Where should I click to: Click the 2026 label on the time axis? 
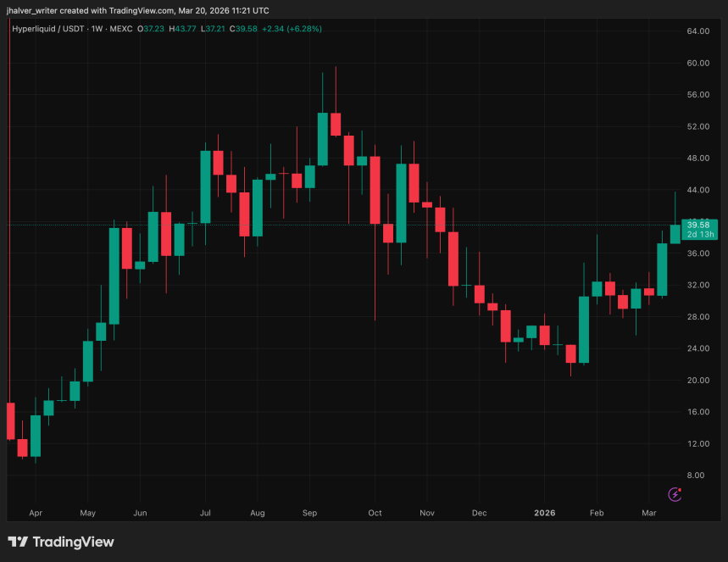pos(544,514)
